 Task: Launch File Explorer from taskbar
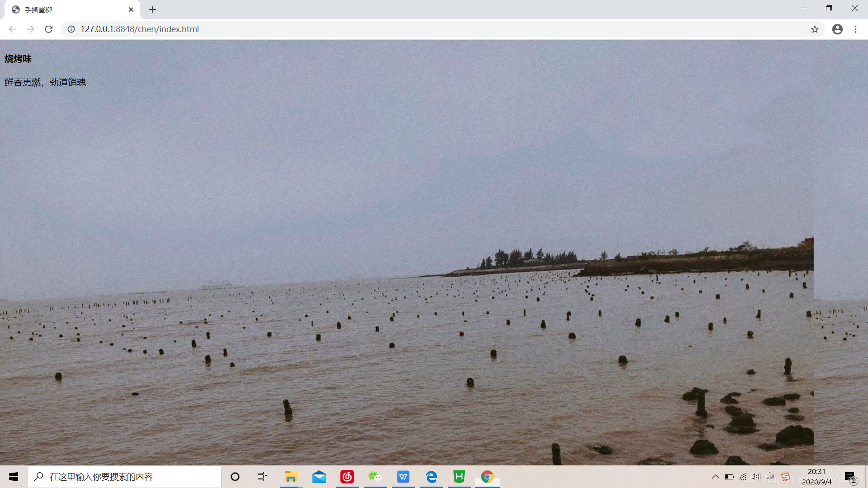[291, 477]
